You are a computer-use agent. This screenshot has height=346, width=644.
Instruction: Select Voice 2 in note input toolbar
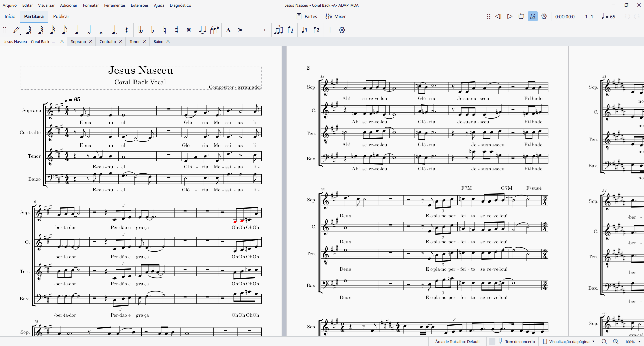tap(316, 30)
